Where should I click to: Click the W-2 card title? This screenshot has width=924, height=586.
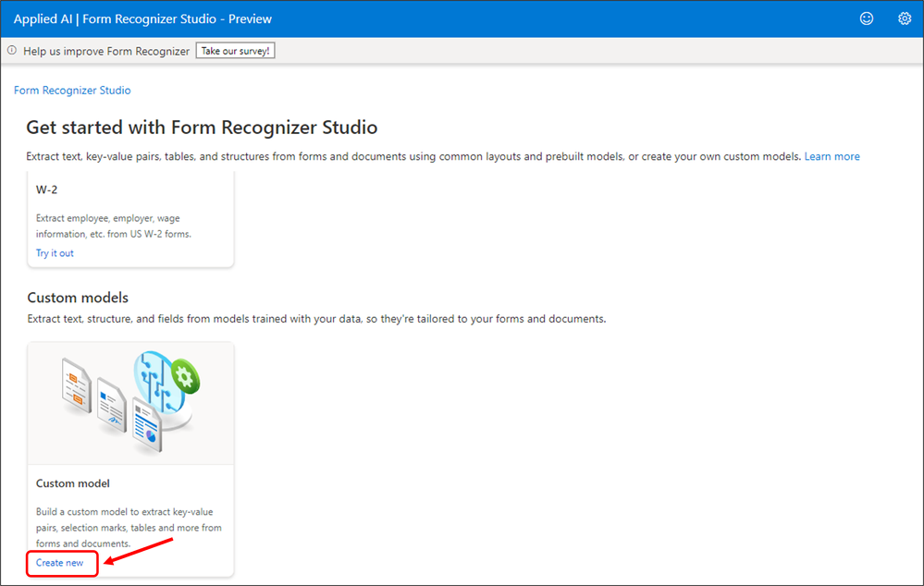point(46,189)
